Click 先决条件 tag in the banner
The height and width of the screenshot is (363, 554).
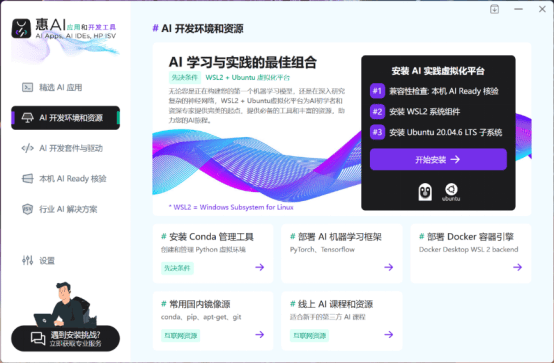pos(185,77)
